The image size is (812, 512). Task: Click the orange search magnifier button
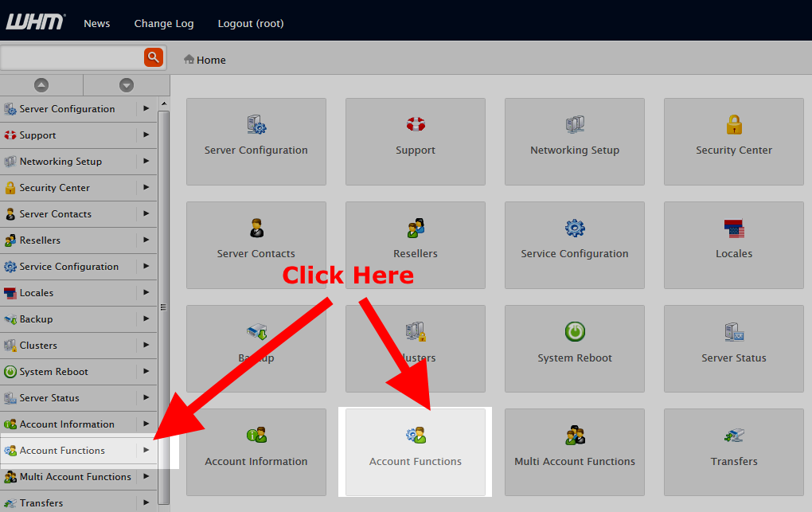click(153, 57)
